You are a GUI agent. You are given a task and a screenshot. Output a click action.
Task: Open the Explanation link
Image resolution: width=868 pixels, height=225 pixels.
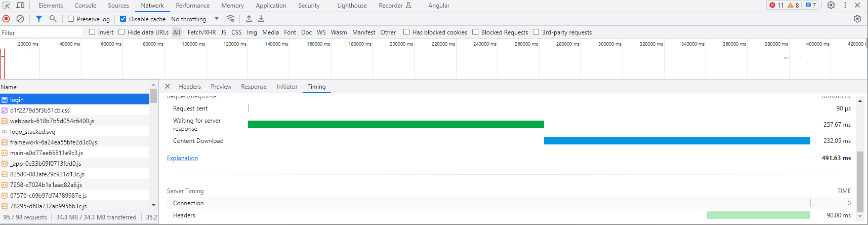pyautogui.click(x=182, y=158)
